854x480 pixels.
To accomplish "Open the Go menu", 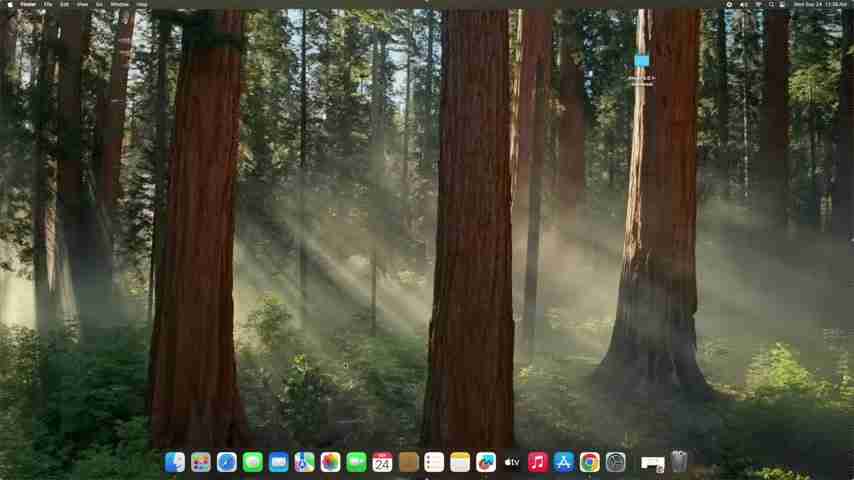I will (99, 4).
